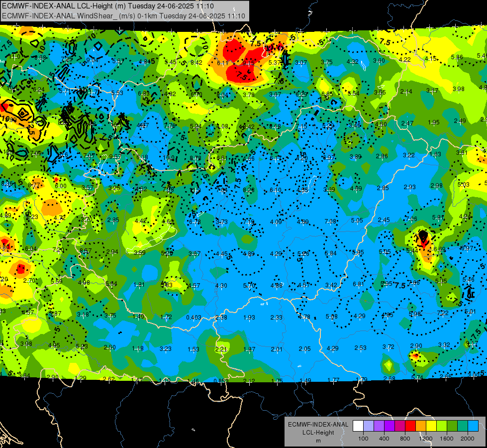Click the grid value '2.21'
487x448 pixels.
coord(221,349)
